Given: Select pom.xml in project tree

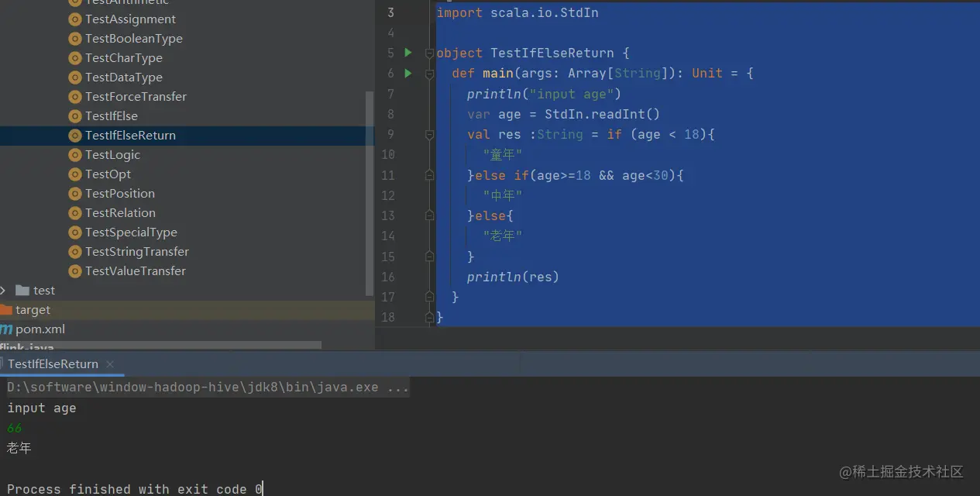Looking at the screenshot, I should pyautogui.click(x=40, y=329).
